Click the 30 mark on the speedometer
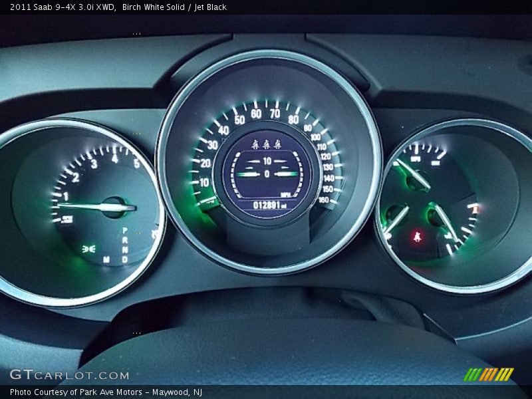Screen dimensions: 532x399 pos(212,145)
